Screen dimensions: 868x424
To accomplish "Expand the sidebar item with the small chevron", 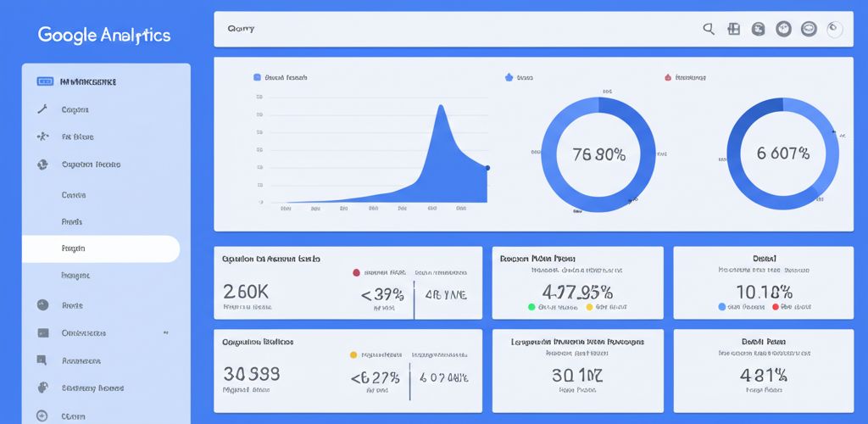I will coord(165,333).
